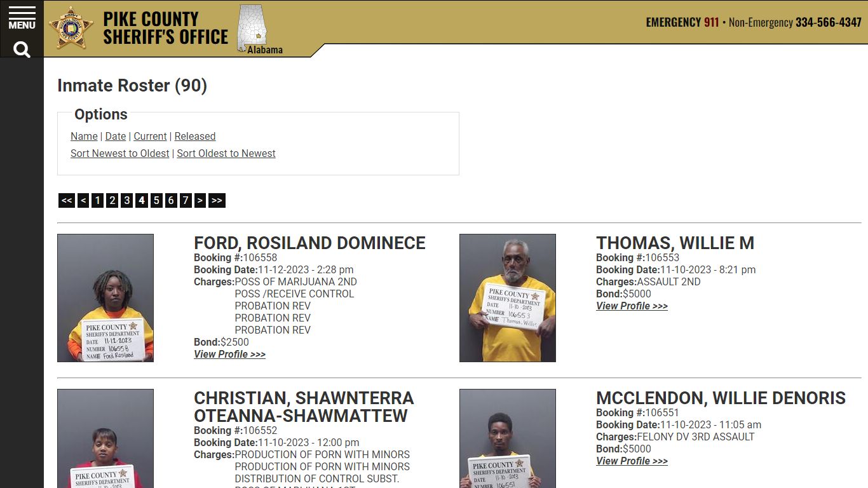This screenshot has height=488, width=868.
Task: Click booking date 11-10-2023 - 11:05 am
Action: pyautogui.click(x=710, y=424)
